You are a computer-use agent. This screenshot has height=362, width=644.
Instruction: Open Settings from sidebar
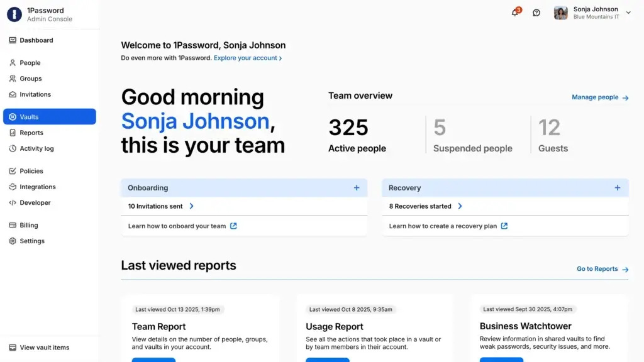pyautogui.click(x=49, y=241)
